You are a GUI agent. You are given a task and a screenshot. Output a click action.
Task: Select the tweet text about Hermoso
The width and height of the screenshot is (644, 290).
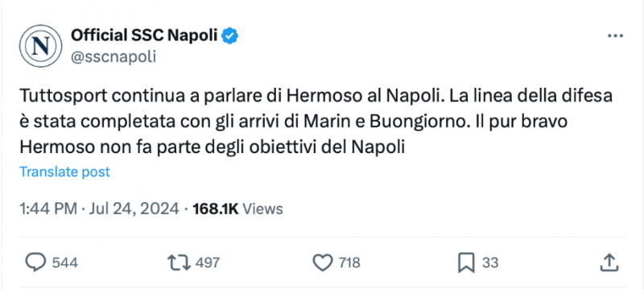tap(316, 122)
